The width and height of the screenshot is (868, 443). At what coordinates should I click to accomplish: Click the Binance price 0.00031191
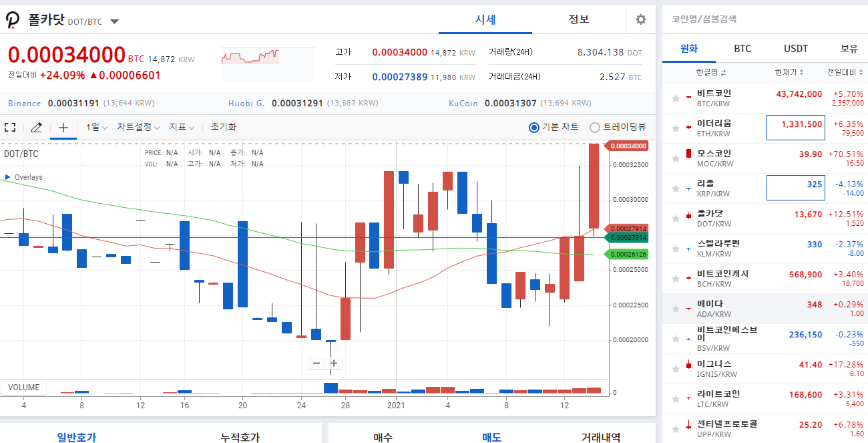(x=73, y=104)
